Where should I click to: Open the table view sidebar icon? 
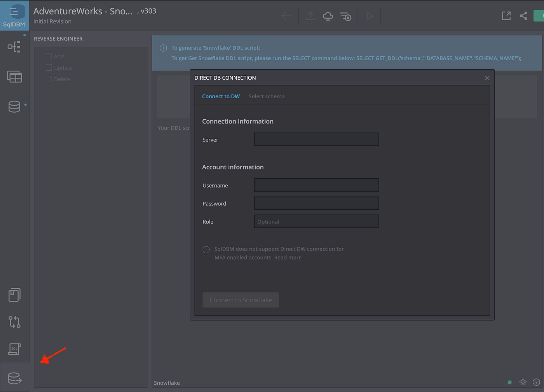[14, 77]
